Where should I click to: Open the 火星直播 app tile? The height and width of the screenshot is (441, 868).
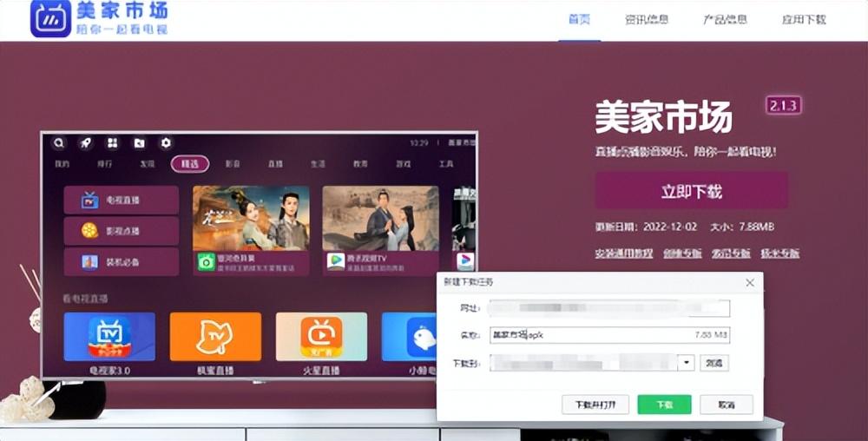[x=321, y=337]
